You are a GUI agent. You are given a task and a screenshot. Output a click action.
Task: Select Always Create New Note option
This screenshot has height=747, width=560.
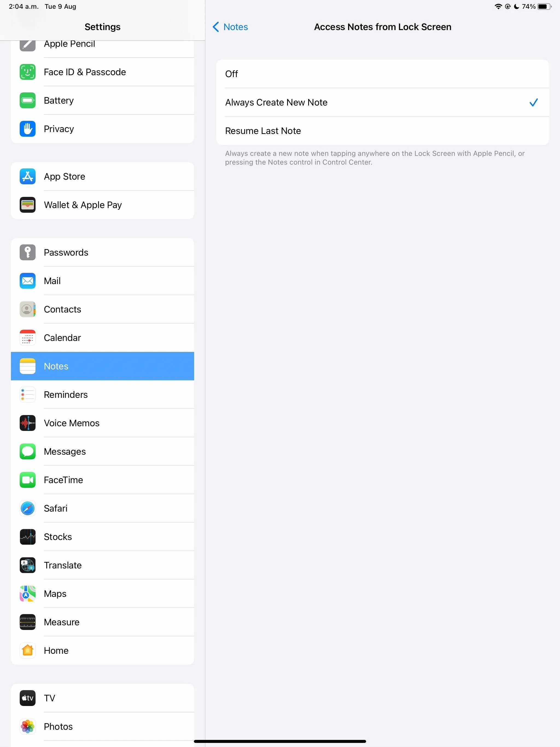coord(383,102)
